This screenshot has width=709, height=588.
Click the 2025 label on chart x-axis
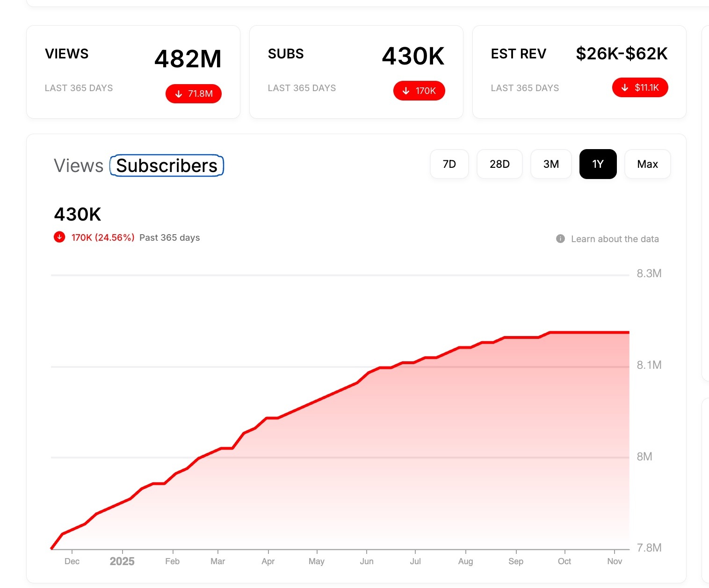[122, 561]
